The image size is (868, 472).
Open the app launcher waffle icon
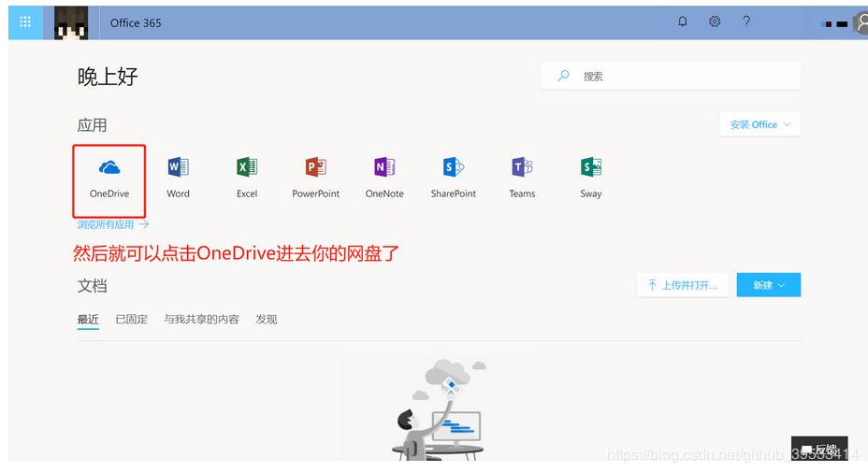coord(25,22)
